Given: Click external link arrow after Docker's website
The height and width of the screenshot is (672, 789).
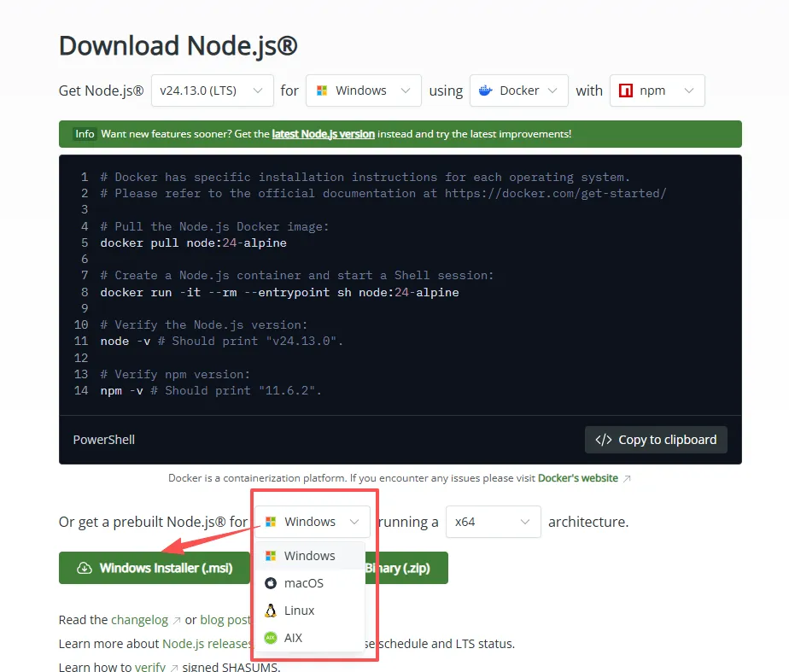Looking at the screenshot, I should tap(627, 478).
